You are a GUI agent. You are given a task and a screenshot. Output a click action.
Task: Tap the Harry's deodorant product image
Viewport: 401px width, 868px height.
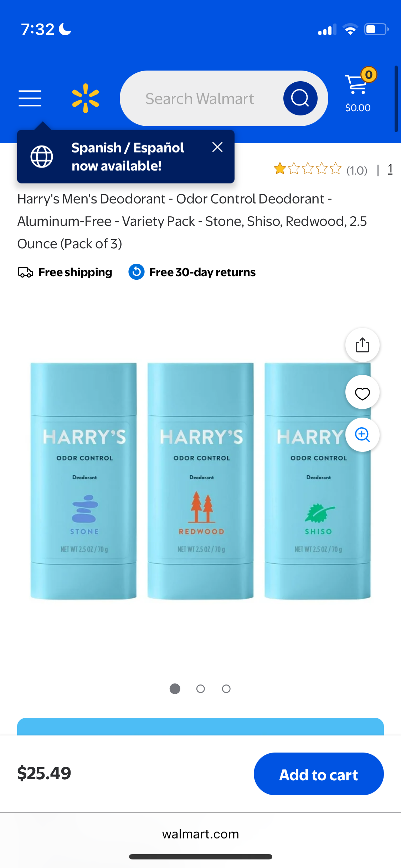(x=200, y=481)
